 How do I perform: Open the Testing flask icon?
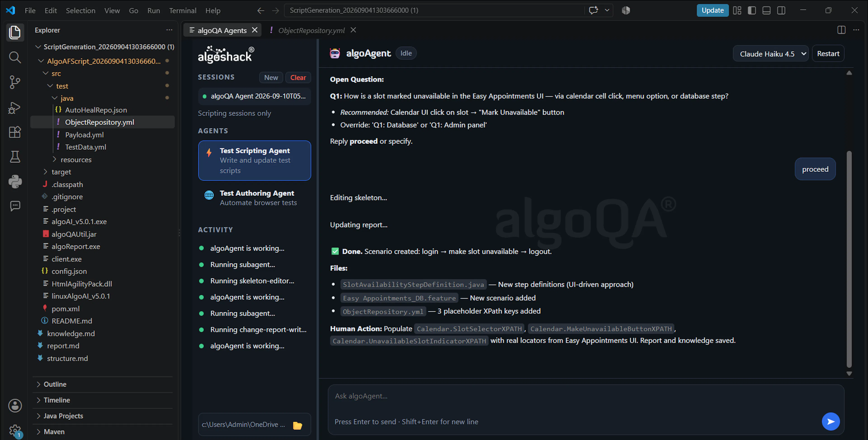tap(14, 157)
